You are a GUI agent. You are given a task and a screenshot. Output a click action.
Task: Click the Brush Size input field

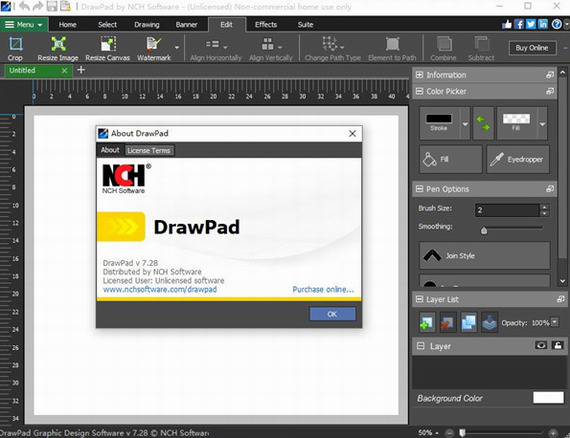pyautogui.click(x=507, y=210)
